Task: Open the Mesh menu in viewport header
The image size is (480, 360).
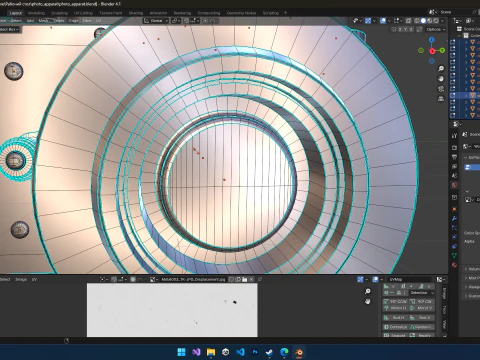Action: (43, 21)
